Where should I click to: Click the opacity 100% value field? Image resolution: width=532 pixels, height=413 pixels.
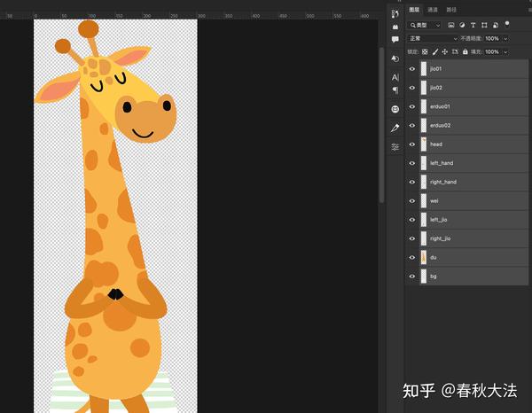pyautogui.click(x=492, y=39)
